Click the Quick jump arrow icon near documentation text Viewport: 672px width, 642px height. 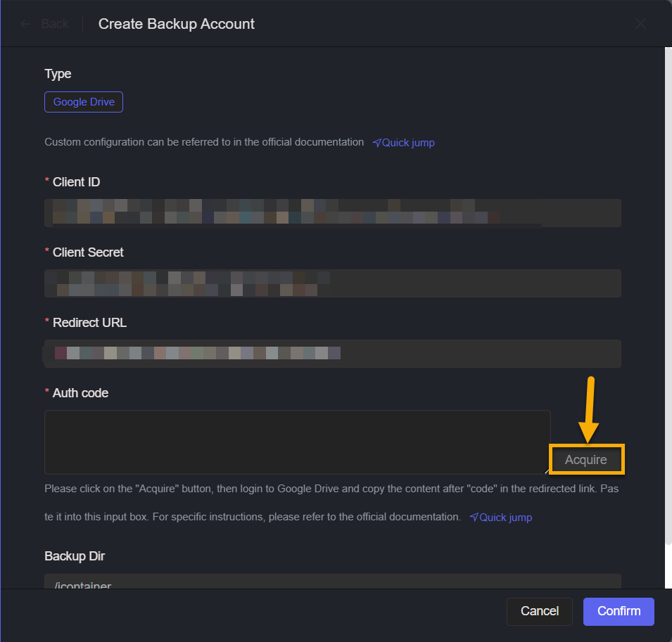tap(376, 143)
